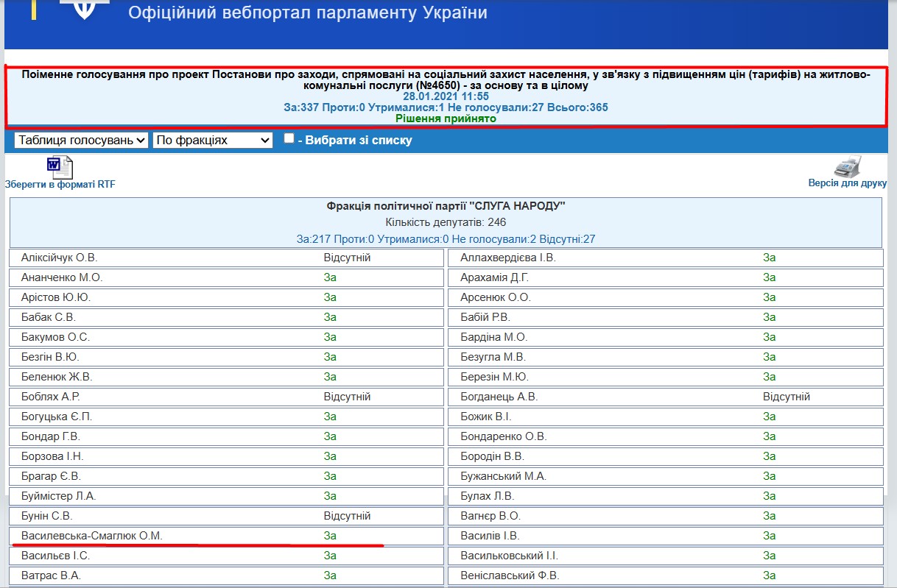Click faction totals 'За:217 Проти:0' line

point(446,238)
